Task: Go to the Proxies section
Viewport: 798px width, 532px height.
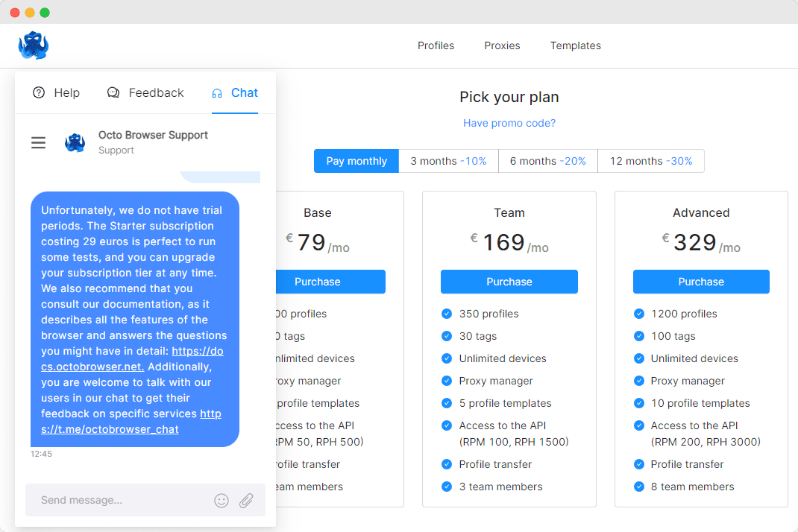Action: click(502, 45)
